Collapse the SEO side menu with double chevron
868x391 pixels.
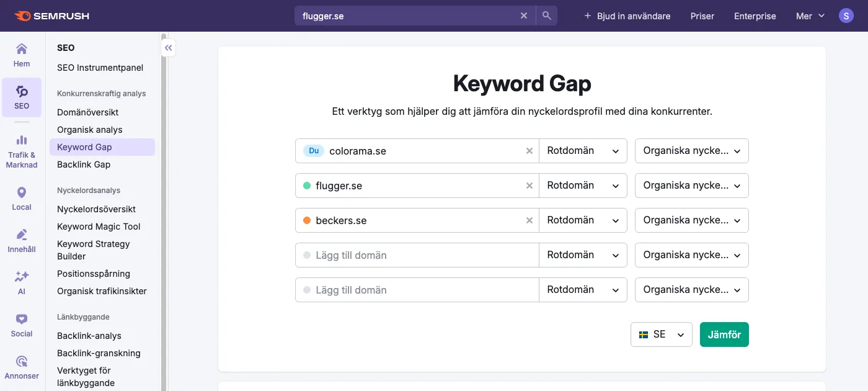[169, 48]
